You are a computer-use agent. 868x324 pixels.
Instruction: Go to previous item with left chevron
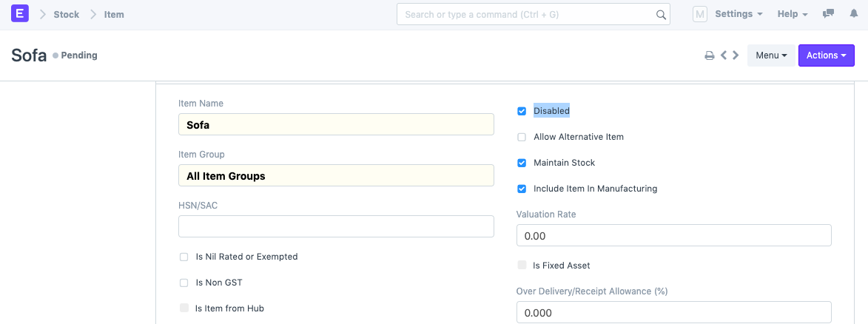point(724,55)
